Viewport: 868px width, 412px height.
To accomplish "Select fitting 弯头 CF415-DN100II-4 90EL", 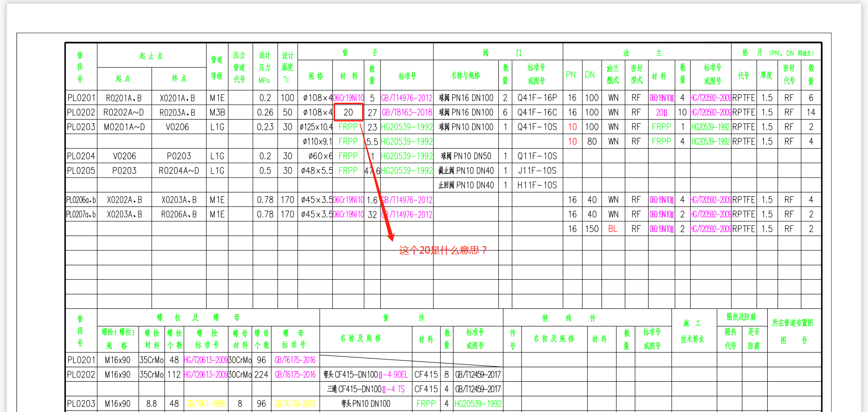I will click(x=365, y=375).
